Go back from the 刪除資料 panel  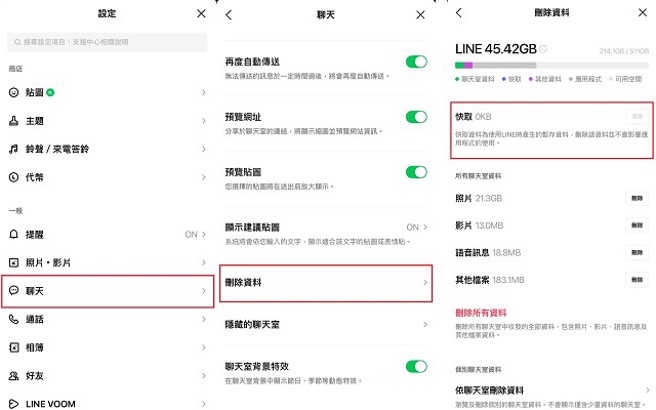(459, 13)
